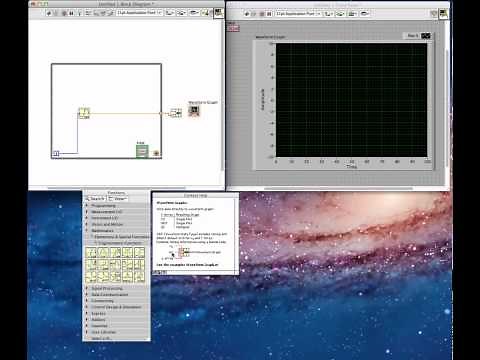
Task: Pick first trigonometric function icon in top row
Action: click(91, 252)
